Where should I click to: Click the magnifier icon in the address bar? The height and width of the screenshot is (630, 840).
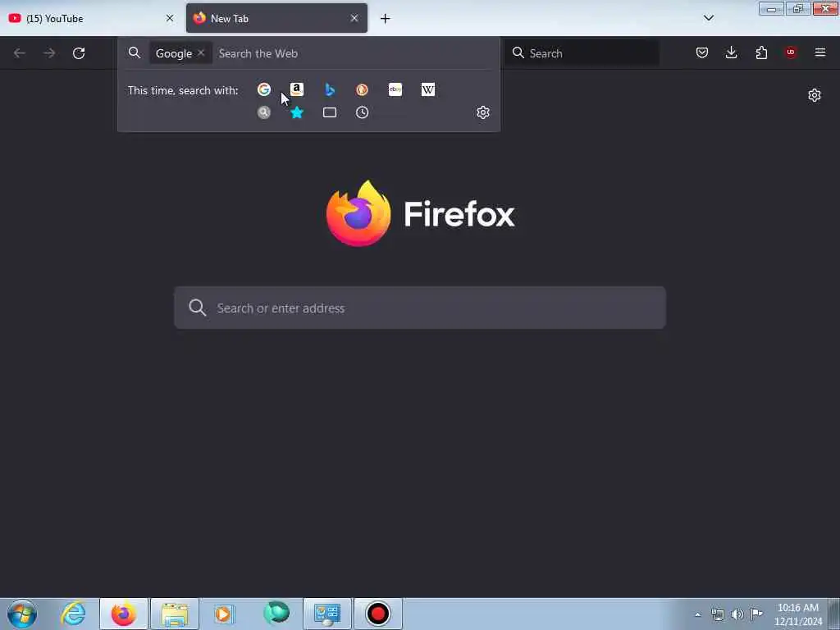[x=135, y=52]
